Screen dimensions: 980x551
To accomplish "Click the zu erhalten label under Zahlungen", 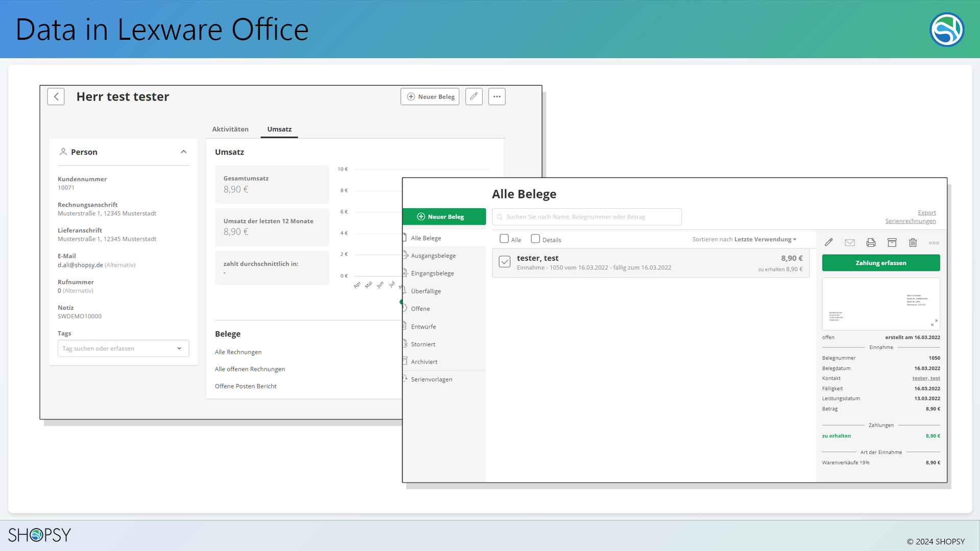I will click(836, 436).
